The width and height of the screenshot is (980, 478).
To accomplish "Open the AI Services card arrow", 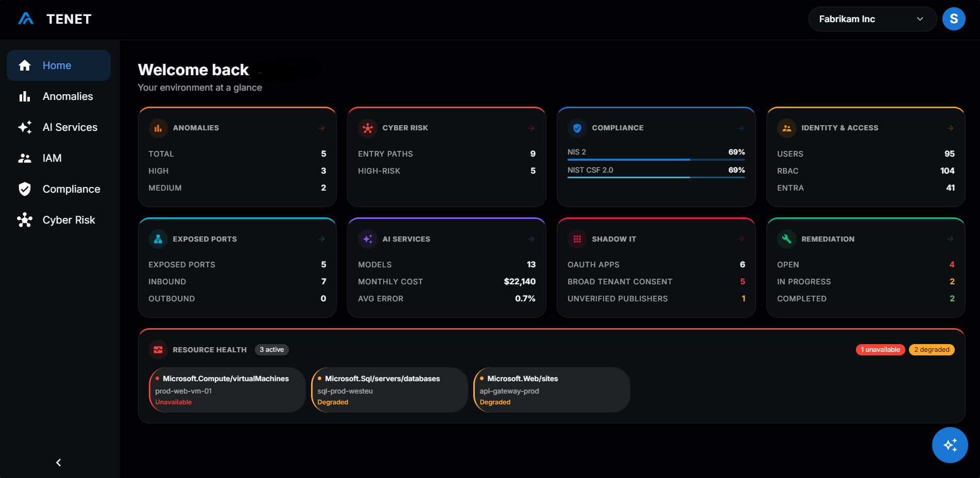I will [x=531, y=239].
